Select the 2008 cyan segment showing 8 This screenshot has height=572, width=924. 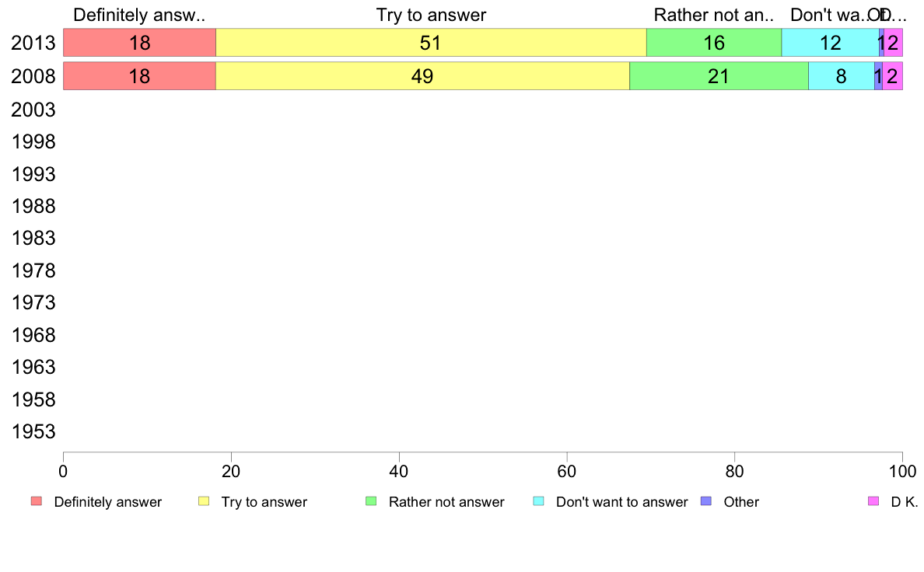842,76
